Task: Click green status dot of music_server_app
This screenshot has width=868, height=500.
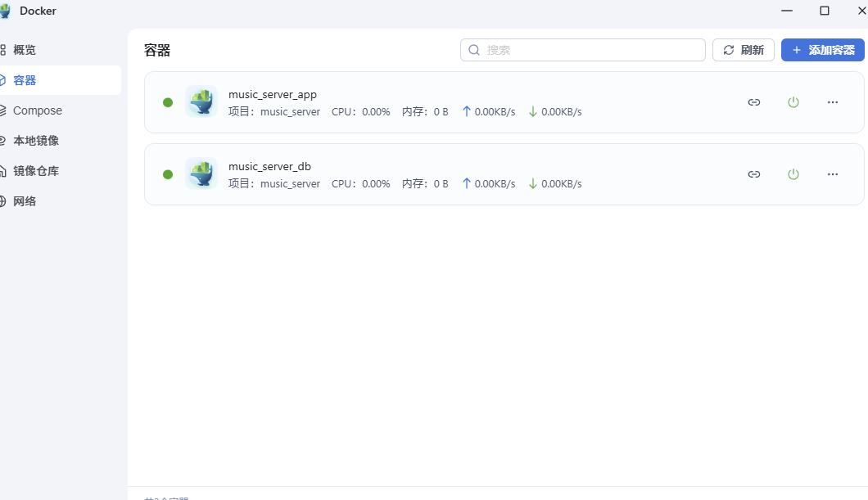Action: tap(168, 102)
